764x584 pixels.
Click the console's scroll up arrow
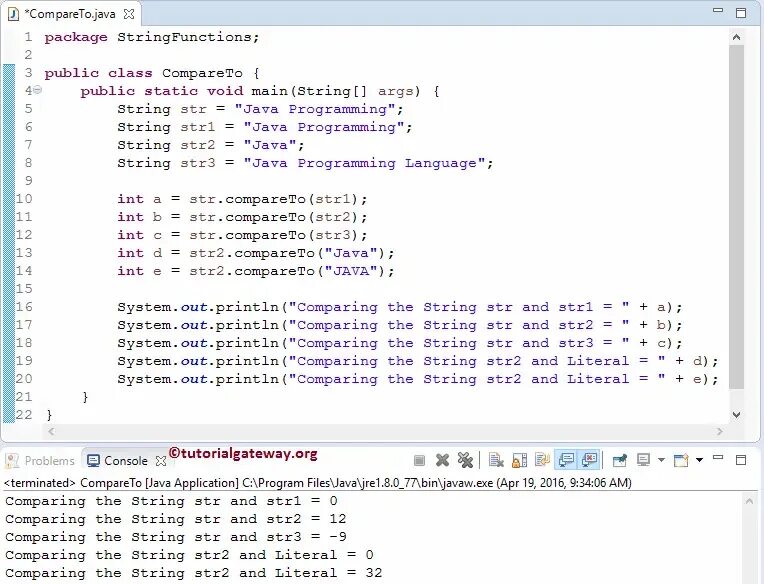pos(749,500)
